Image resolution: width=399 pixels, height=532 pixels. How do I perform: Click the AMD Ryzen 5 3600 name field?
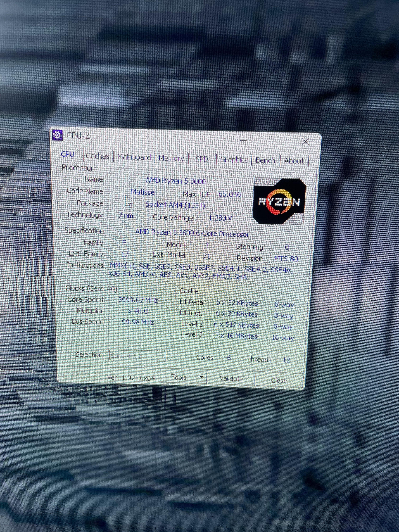tap(176, 181)
